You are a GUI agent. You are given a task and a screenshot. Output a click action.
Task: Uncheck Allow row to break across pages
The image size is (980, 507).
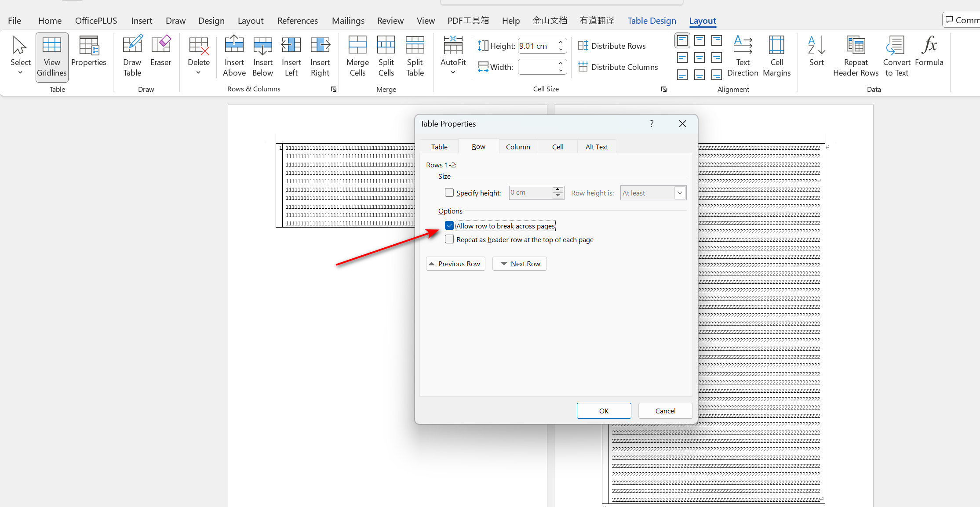pyautogui.click(x=449, y=226)
